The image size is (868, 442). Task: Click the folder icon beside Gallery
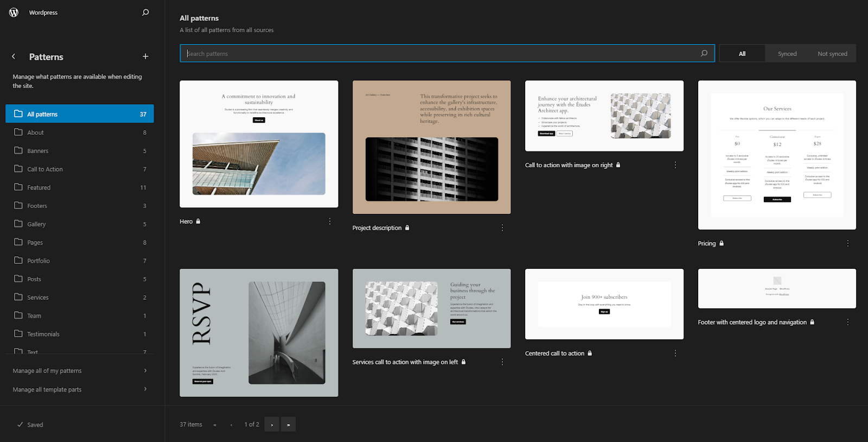pos(18,224)
